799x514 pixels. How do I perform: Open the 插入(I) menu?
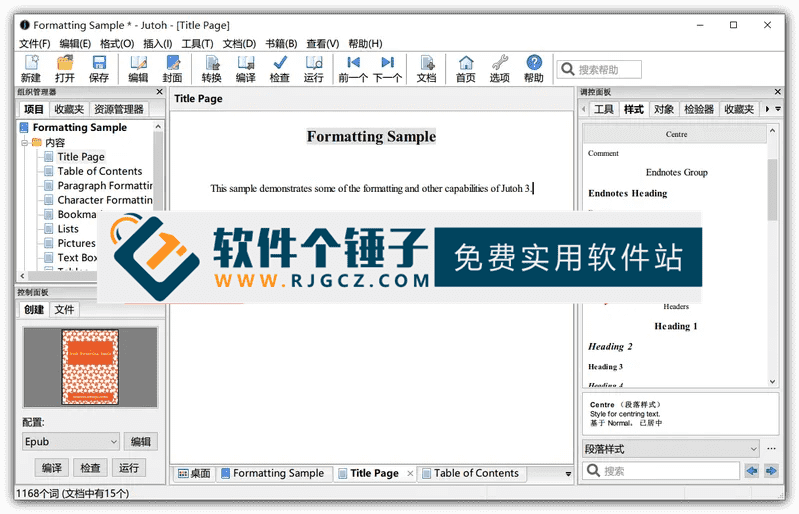pyautogui.click(x=157, y=44)
